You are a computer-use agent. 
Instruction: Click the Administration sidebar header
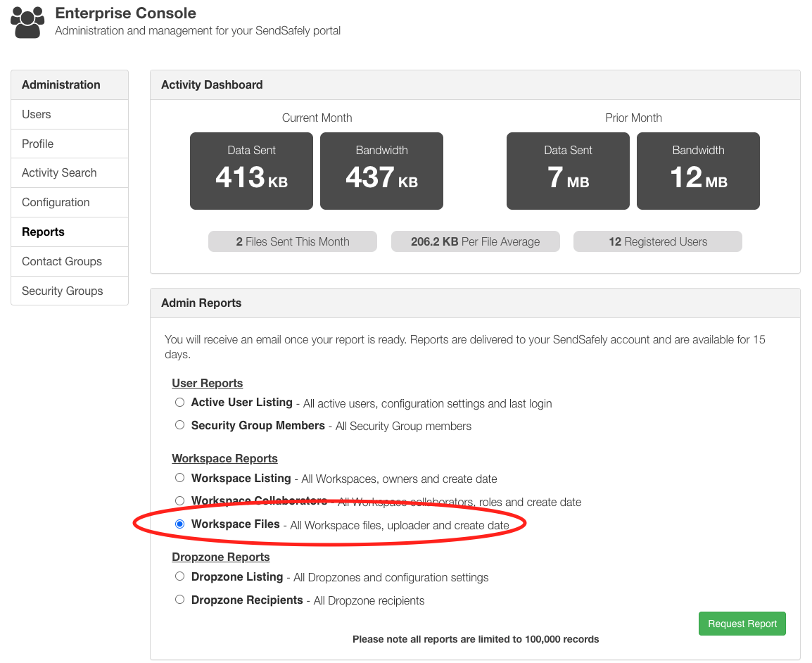pos(70,85)
